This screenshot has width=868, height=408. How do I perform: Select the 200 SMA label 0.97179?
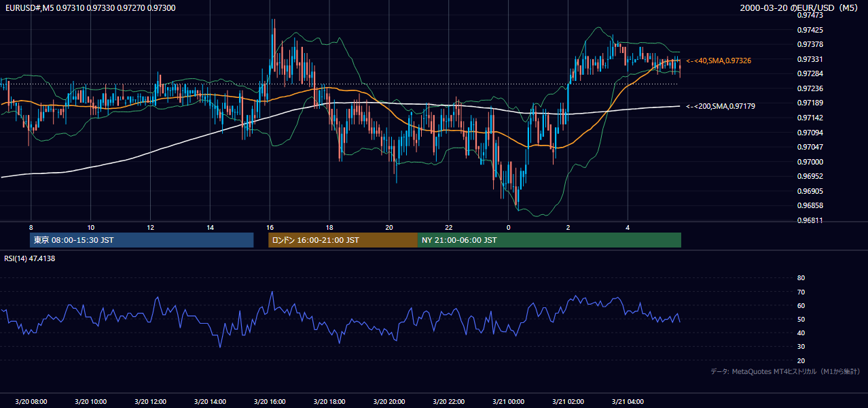721,106
